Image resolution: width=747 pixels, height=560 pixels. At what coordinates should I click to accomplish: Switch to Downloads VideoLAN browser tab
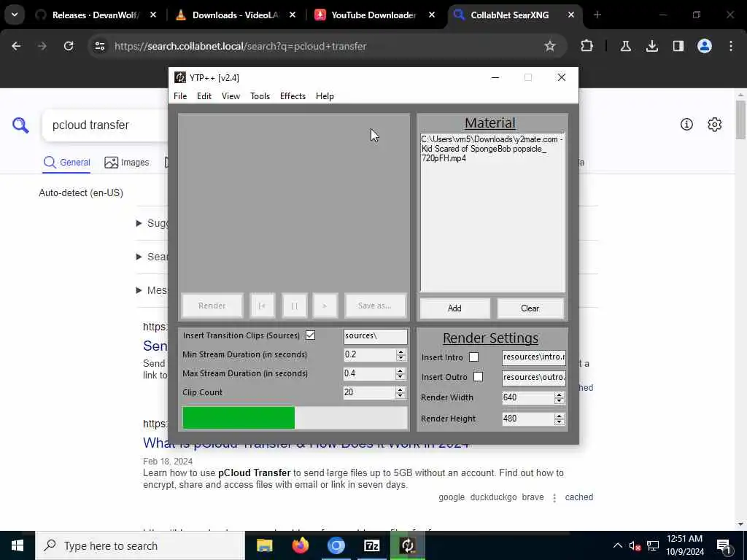coord(236,15)
